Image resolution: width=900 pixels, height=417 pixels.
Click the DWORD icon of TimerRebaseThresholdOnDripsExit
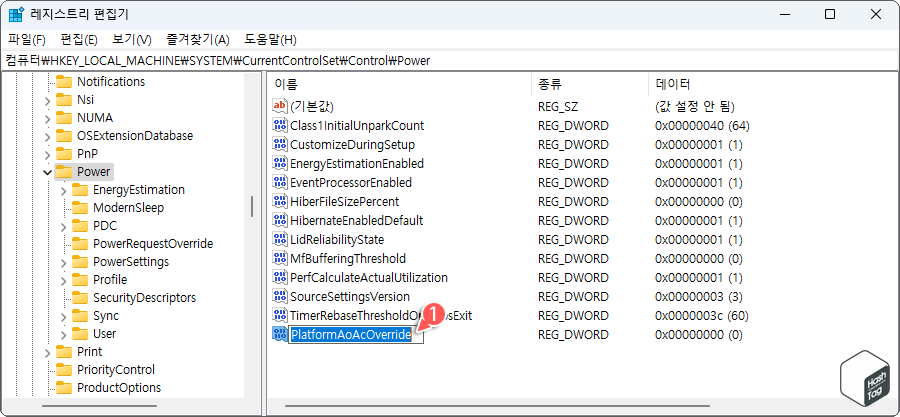(280, 315)
